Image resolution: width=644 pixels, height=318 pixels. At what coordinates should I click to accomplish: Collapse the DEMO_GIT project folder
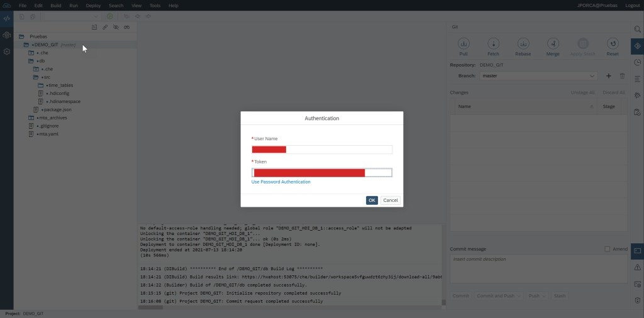(x=26, y=45)
